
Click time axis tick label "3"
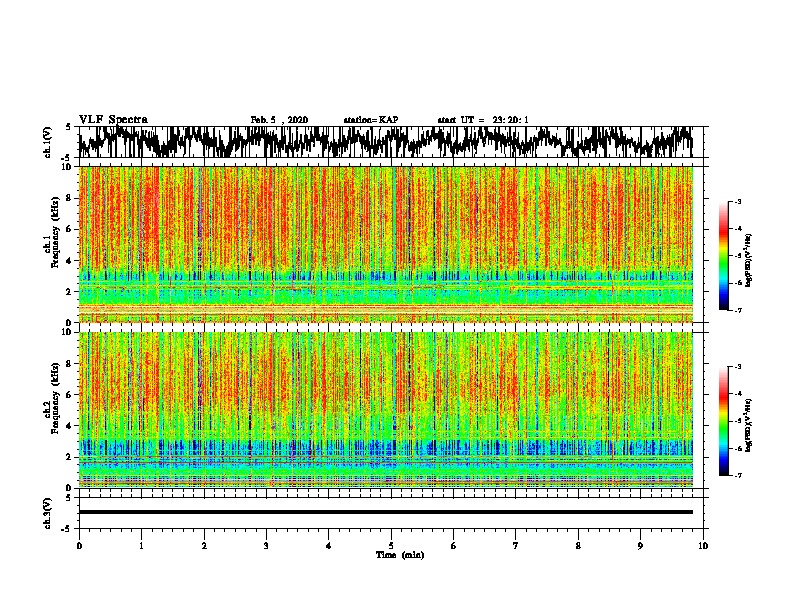pyautogui.click(x=266, y=546)
